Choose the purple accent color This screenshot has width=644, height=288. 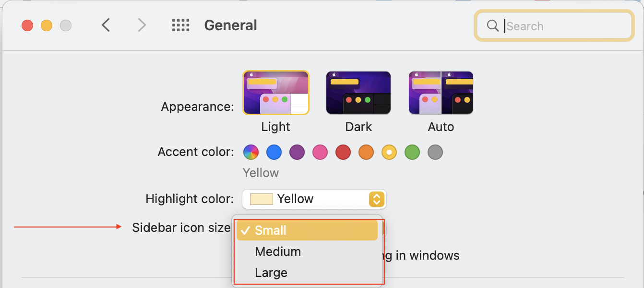pyautogui.click(x=297, y=153)
